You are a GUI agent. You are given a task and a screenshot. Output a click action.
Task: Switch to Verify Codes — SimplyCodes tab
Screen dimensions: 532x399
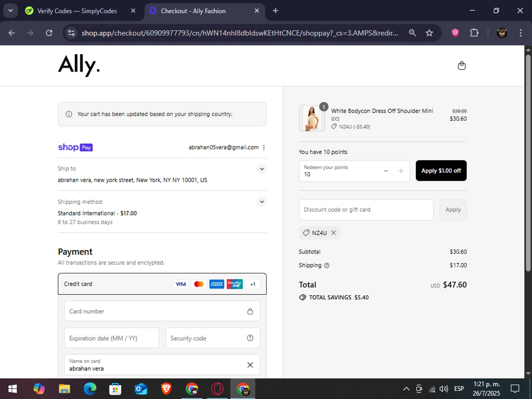coord(77,11)
